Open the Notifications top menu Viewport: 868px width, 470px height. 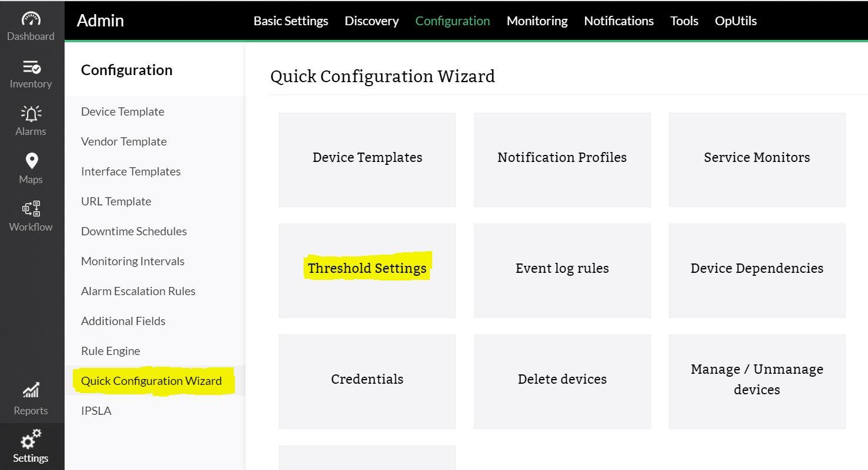point(618,21)
